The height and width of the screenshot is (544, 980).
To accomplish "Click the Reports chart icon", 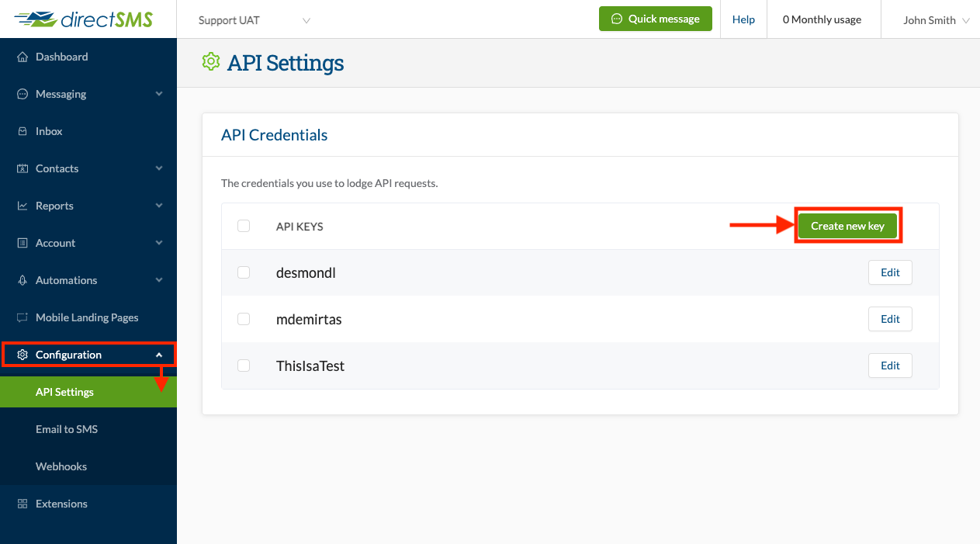I will tap(23, 206).
